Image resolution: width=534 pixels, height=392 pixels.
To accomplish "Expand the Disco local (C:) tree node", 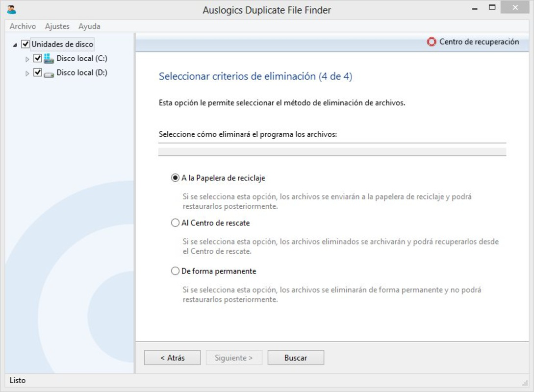I will coord(27,59).
